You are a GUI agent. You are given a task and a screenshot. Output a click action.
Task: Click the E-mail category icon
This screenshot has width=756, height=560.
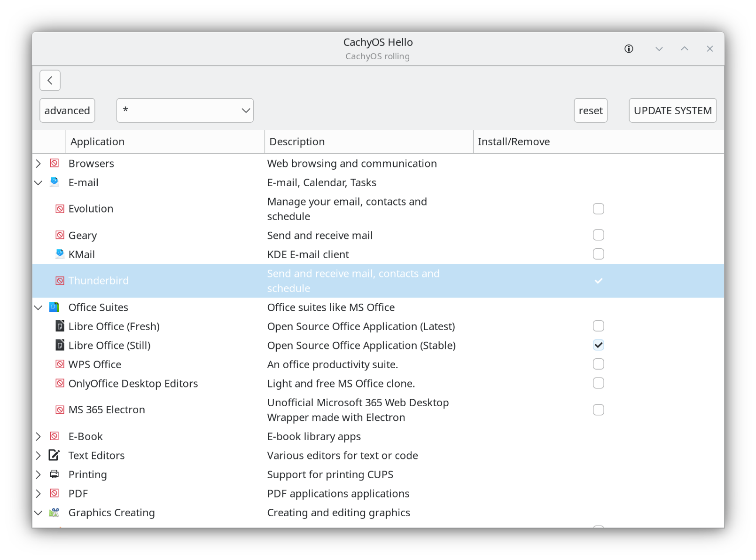click(55, 182)
